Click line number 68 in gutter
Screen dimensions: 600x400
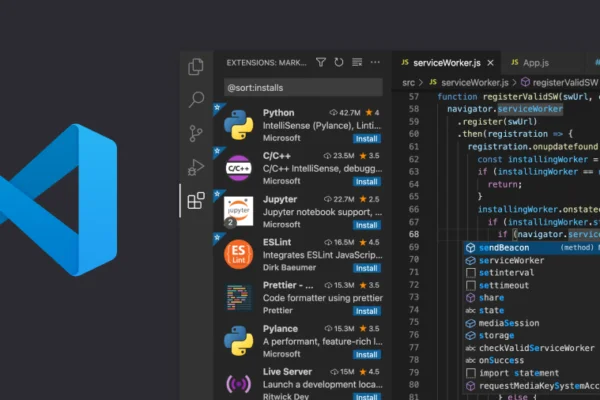[414, 234]
